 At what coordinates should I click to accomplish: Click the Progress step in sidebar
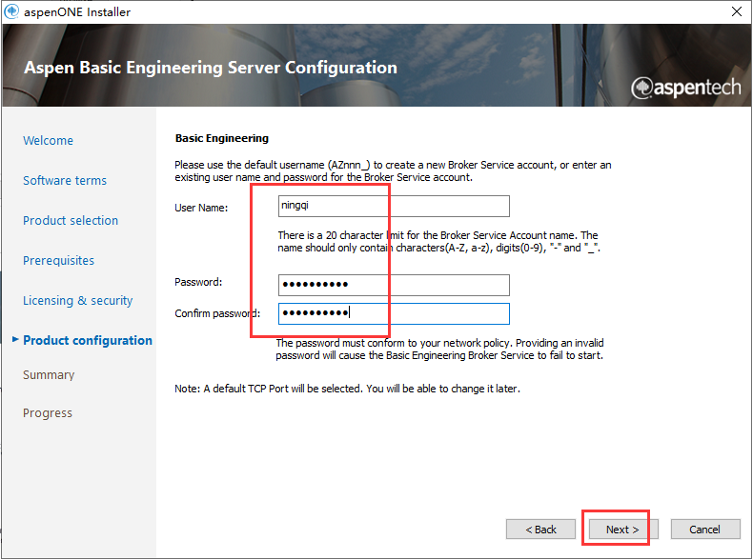coord(48,413)
